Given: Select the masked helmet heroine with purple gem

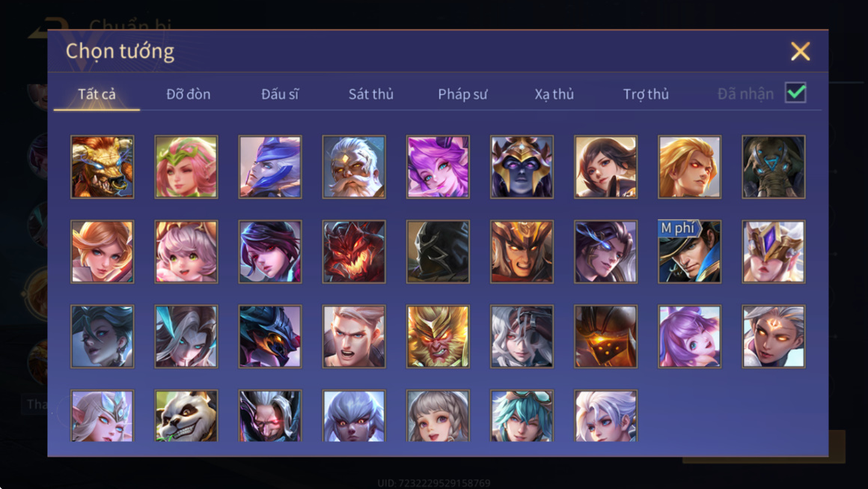Looking at the screenshot, I should click(x=773, y=252).
